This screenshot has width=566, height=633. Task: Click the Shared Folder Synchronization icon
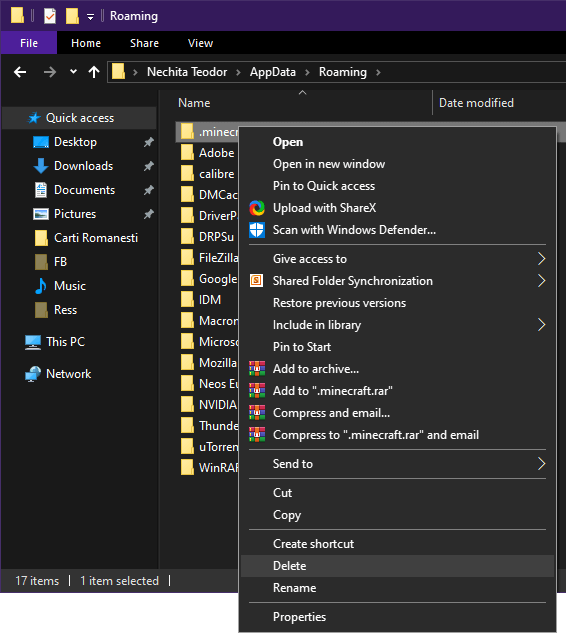[x=257, y=281]
